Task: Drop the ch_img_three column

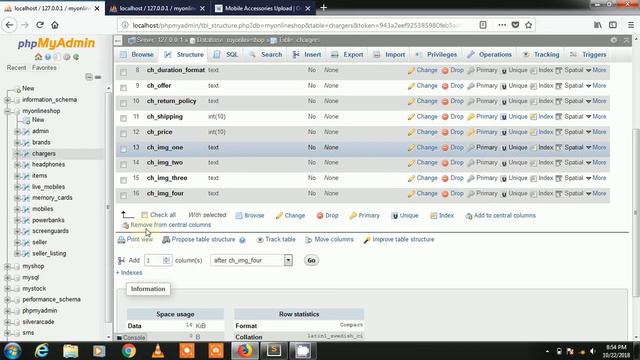Action: pos(453,178)
